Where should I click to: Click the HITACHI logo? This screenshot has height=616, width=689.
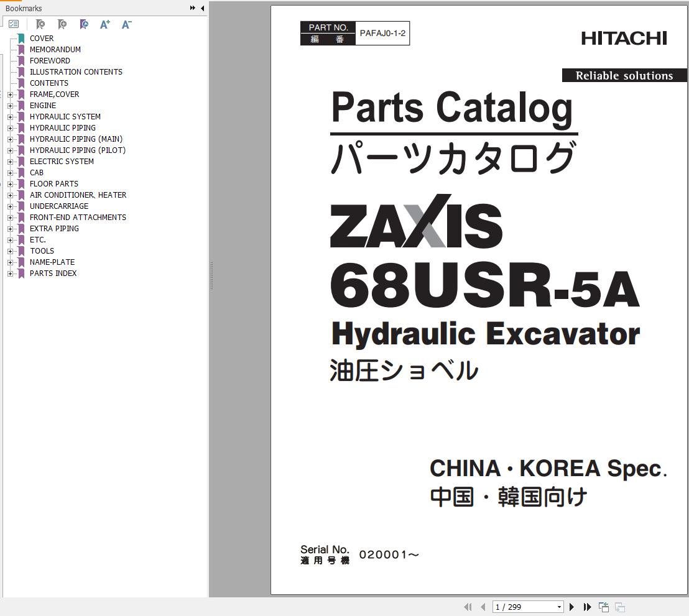[x=624, y=38]
